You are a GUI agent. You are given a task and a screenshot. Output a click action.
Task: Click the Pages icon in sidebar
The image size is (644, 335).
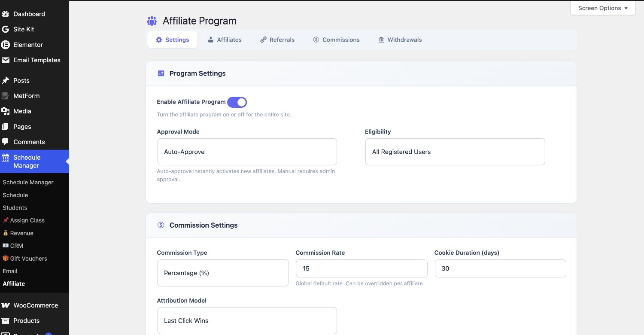(5, 127)
